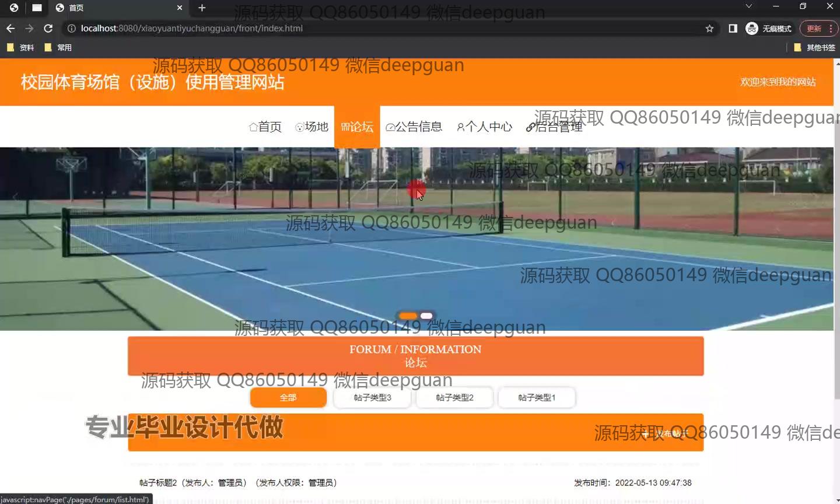Image resolution: width=840 pixels, height=504 pixels.
Task: Open new tab with plus icon
Action: (202, 8)
